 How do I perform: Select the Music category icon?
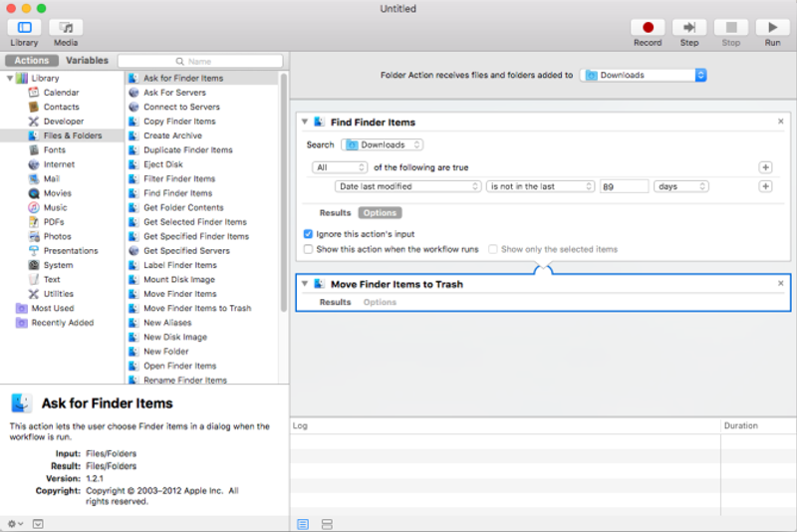[34, 208]
